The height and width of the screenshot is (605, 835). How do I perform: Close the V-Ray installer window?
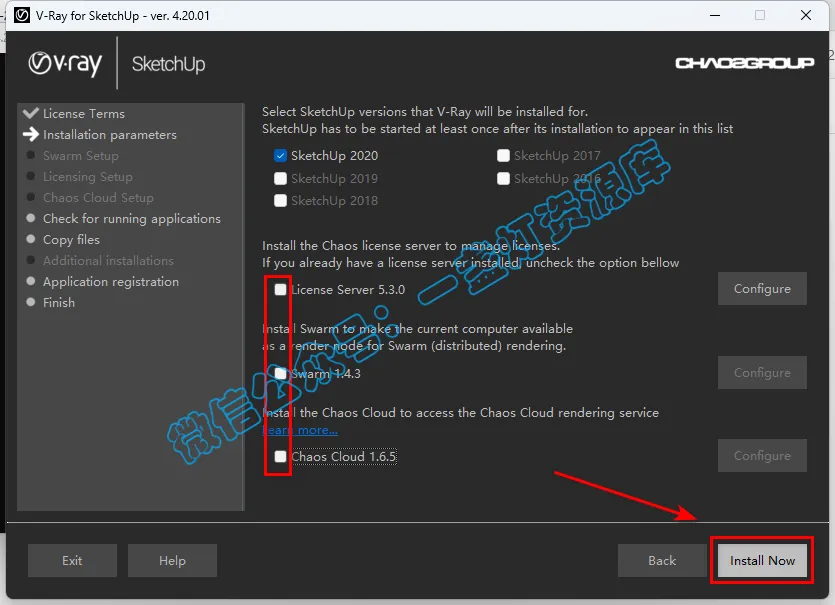pos(806,15)
